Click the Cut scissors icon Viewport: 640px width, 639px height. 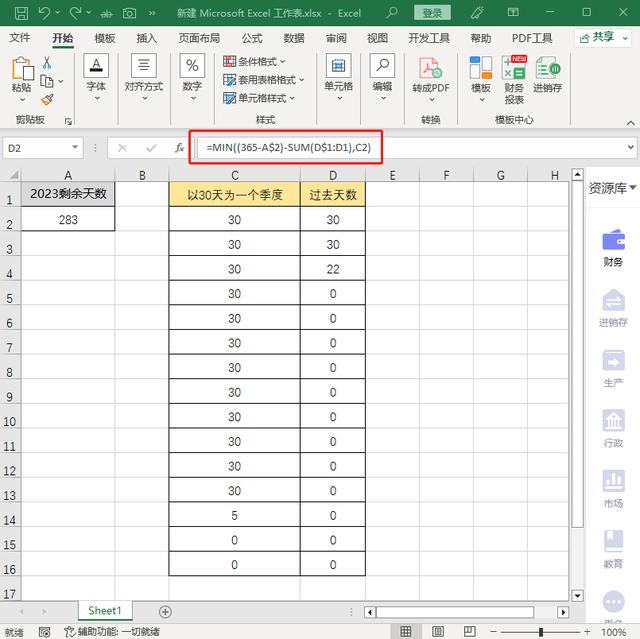coord(47,62)
